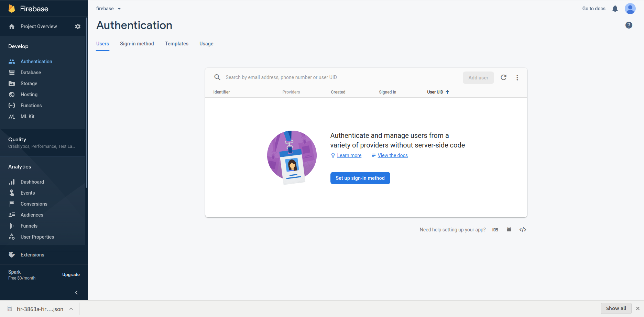The width and height of the screenshot is (644, 317).
Task: Click the Dashboard bar chart icon
Action: 12,182
